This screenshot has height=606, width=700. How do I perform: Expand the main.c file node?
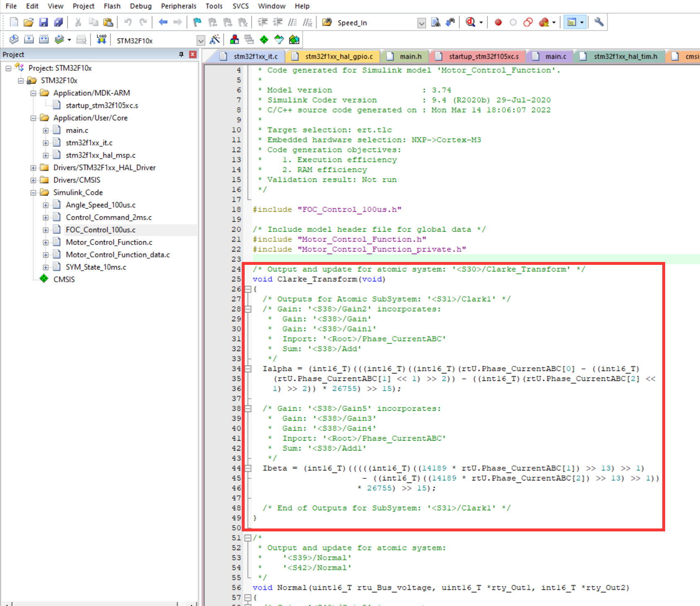(x=46, y=131)
